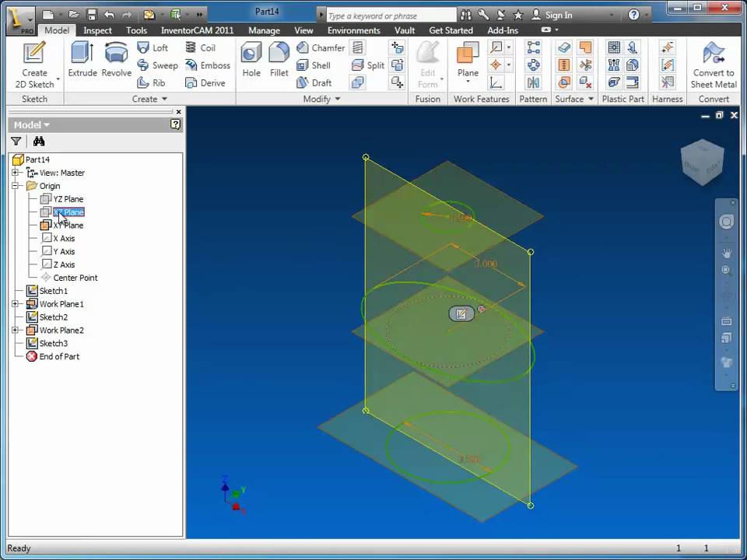Select the Extrude tool
The image size is (747, 560).
[82, 60]
